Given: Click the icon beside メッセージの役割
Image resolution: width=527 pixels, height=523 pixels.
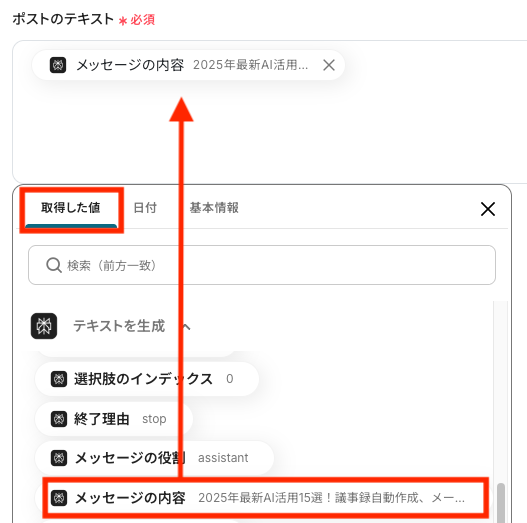Looking at the screenshot, I should click(59, 458).
